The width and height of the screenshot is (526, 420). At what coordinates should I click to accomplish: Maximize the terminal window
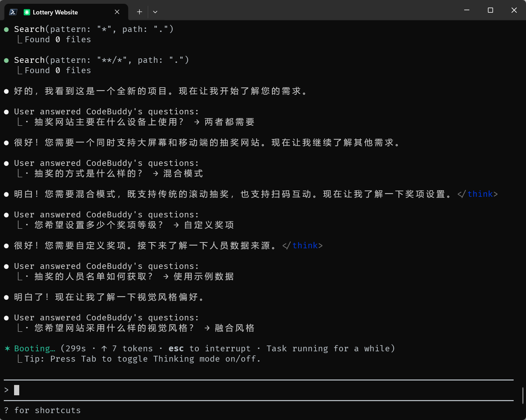click(x=490, y=10)
